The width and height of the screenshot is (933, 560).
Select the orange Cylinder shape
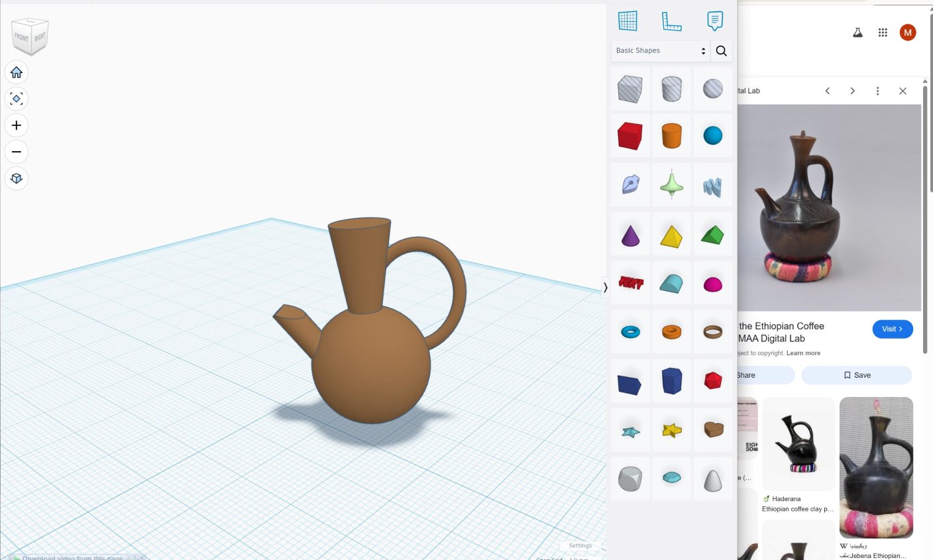tap(671, 136)
